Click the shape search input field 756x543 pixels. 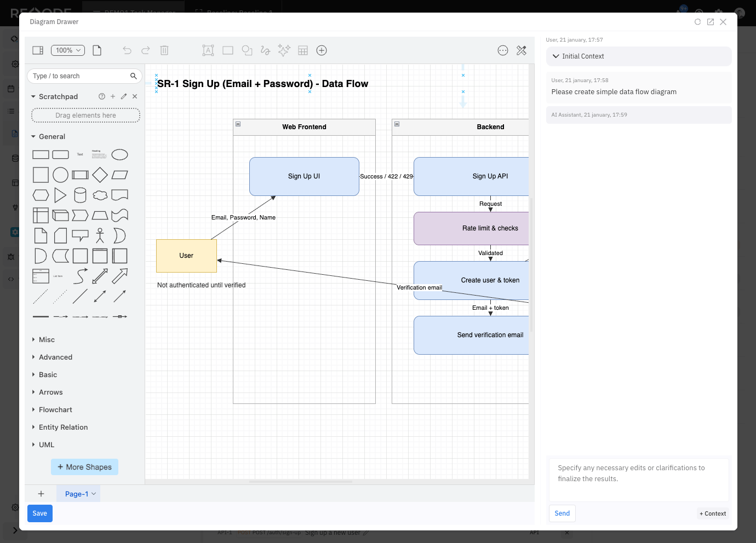pyautogui.click(x=79, y=76)
